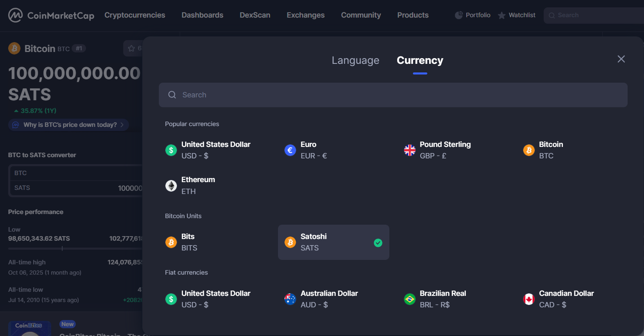This screenshot has height=336, width=644.
Task: Click the low-high price range bar
Action: 75,248
